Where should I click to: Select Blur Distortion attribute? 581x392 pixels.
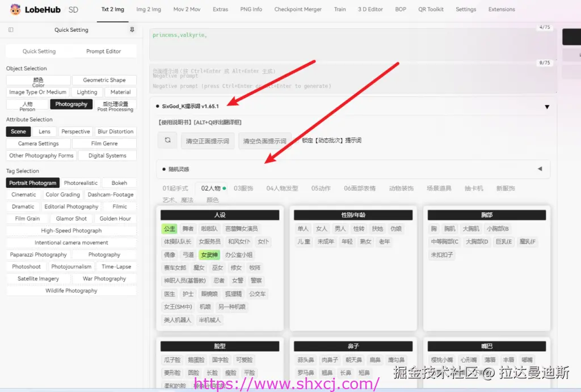pyautogui.click(x=116, y=132)
